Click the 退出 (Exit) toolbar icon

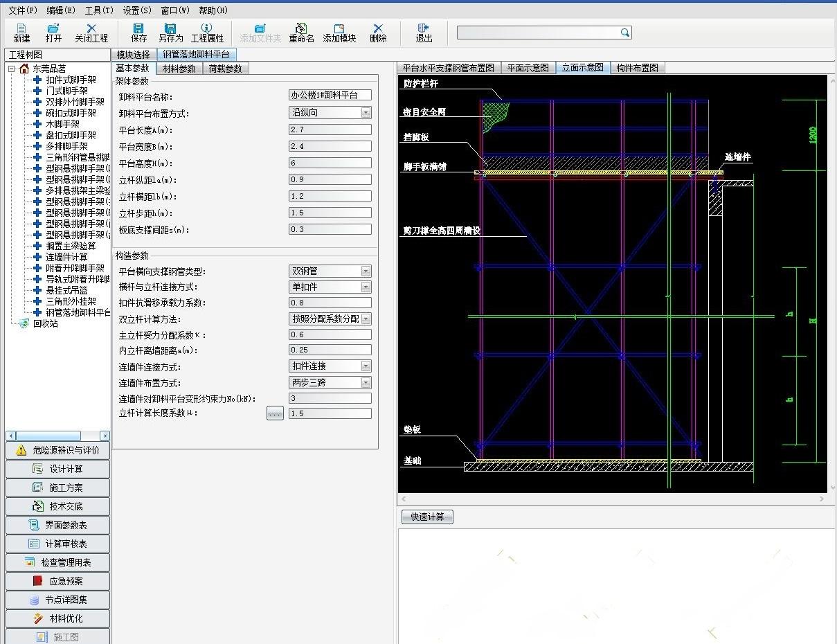(x=424, y=33)
